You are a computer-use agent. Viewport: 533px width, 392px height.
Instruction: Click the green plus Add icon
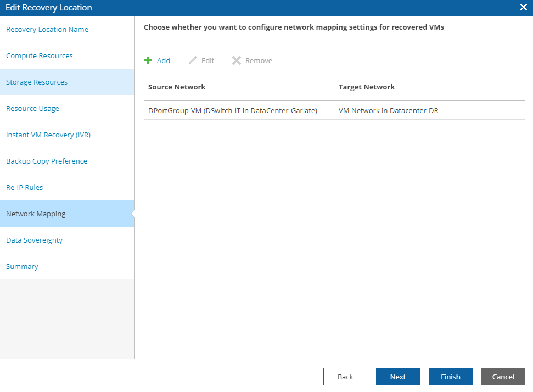[x=148, y=60]
